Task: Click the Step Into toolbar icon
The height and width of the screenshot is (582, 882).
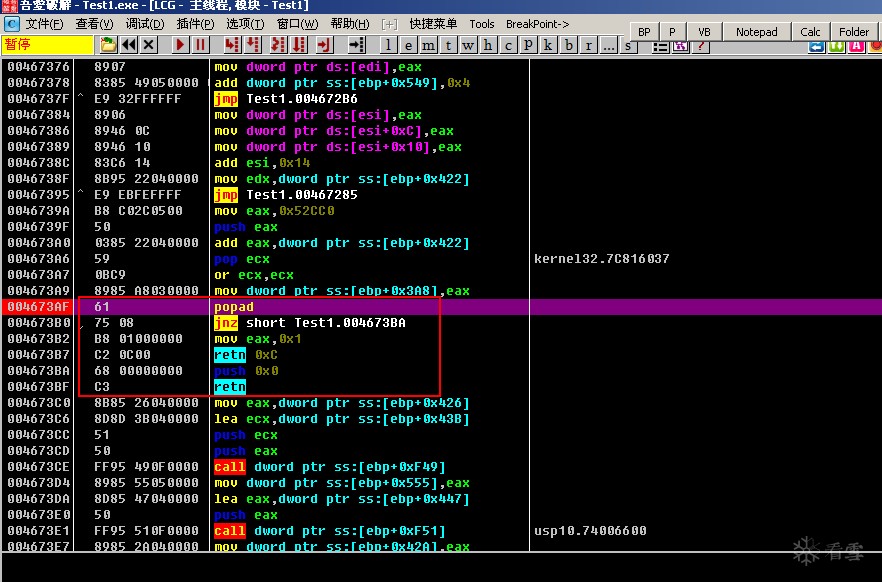Action: click(232, 44)
